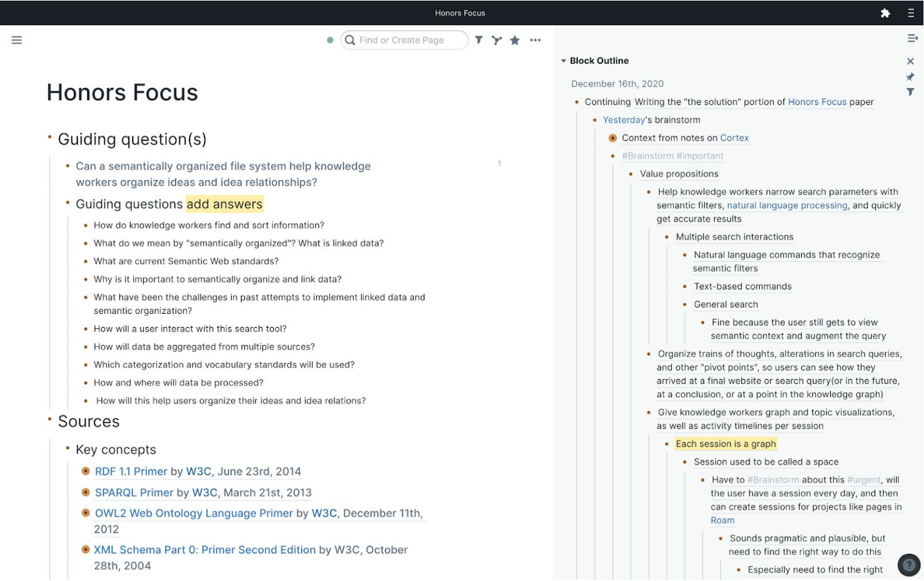Click the #important tag
The image size is (924, 581).
click(700, 156)
